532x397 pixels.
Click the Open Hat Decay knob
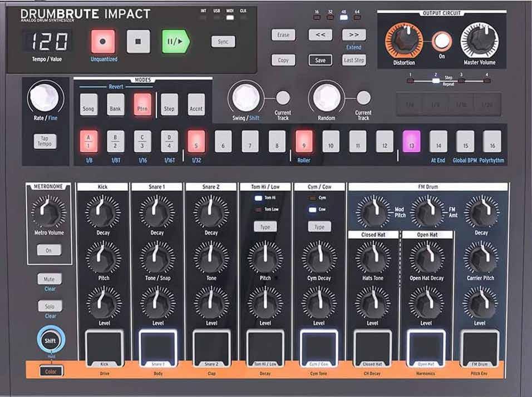(426, 257)
